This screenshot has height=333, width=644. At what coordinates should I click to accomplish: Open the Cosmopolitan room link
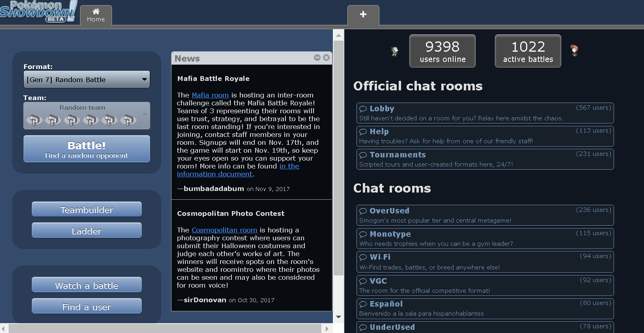pyautogui.click(x=224, y=230)
